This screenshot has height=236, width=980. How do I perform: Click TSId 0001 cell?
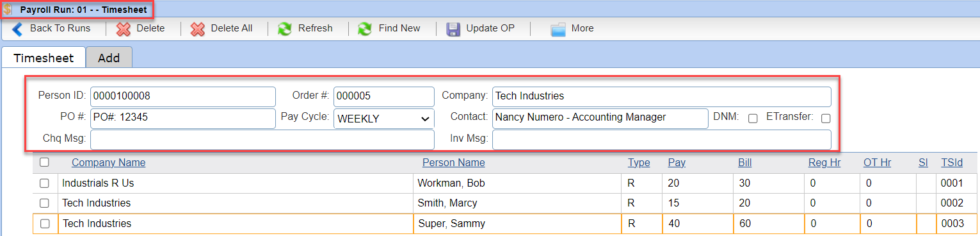coord(958,183)
